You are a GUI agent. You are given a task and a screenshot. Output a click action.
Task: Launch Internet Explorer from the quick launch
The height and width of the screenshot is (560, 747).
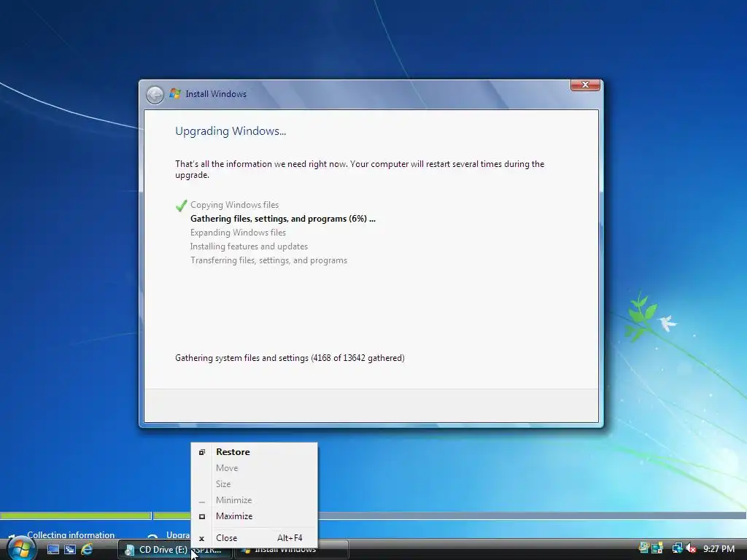[x=88, y=550]
